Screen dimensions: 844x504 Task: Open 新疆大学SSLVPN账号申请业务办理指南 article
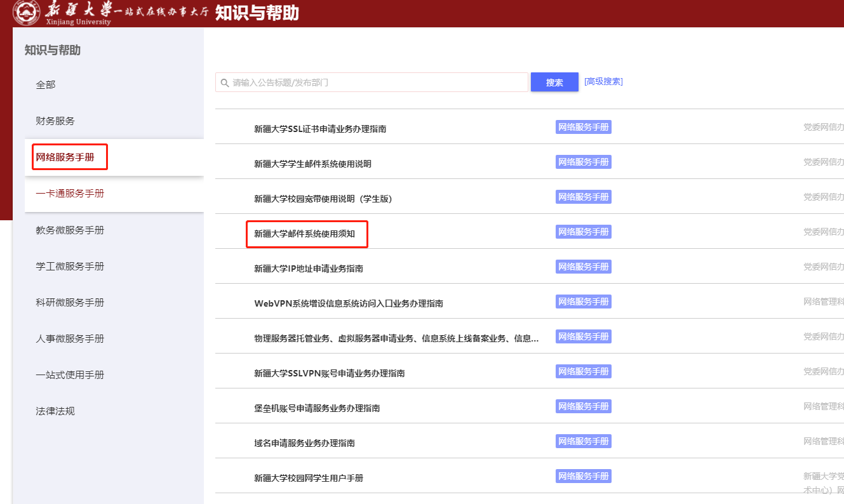tap(330, 373)
